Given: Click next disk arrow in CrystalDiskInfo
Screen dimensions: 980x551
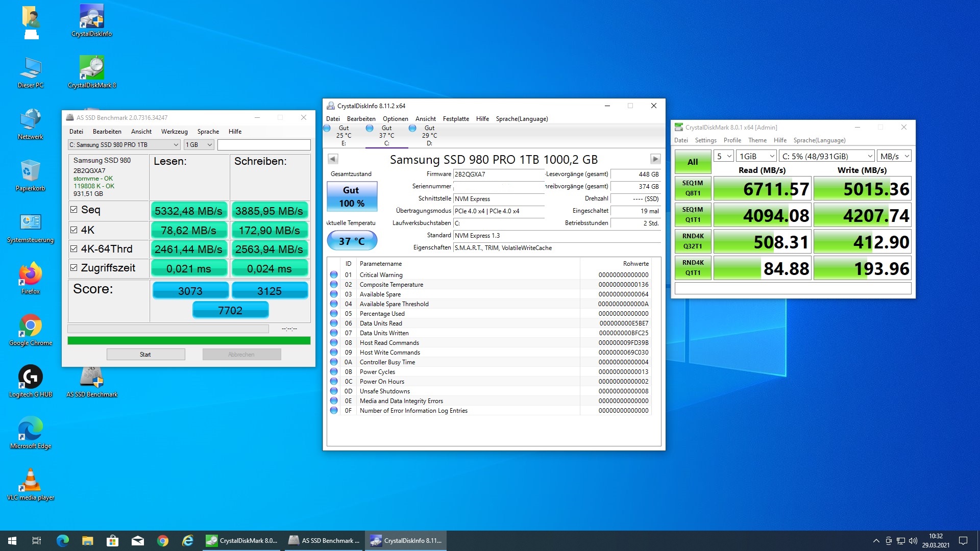Looking at the screenshot, I should (x=655, y=159).
